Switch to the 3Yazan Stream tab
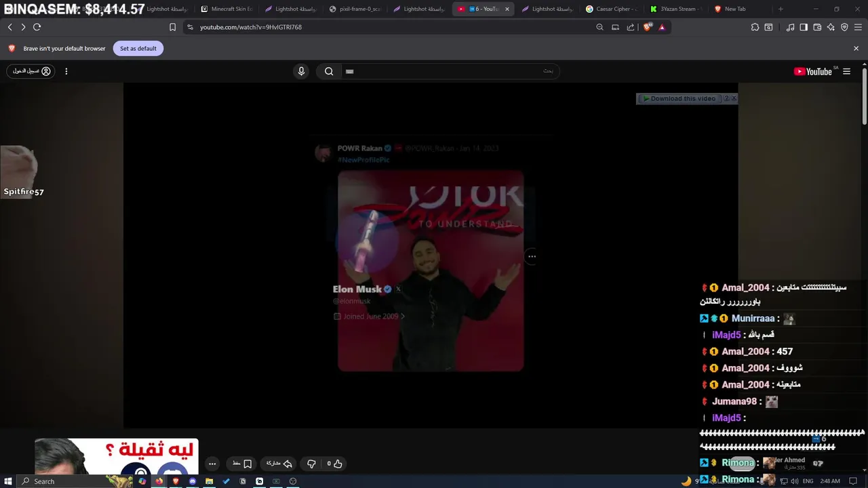Screen dimensions: 868x488 point(676,9)
